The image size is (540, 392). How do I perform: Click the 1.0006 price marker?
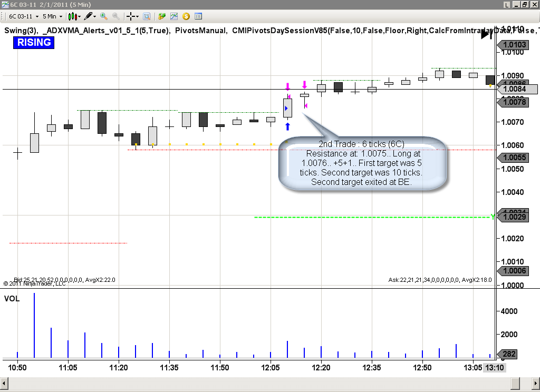(x=513, y=270)
